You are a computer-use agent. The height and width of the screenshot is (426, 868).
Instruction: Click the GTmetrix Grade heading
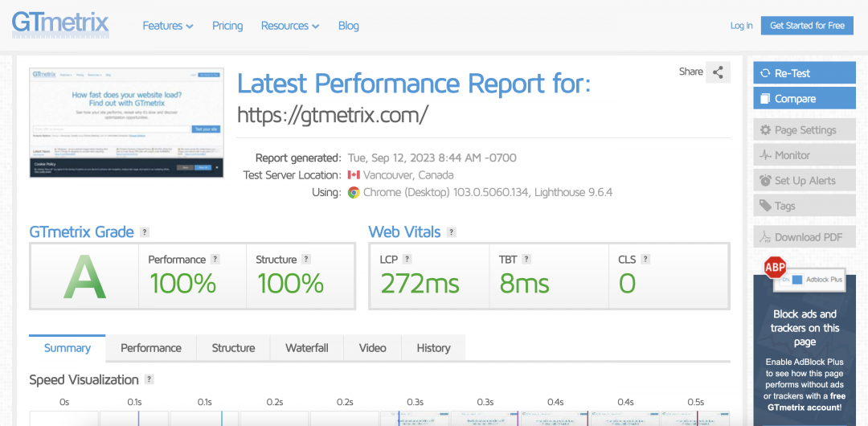(81, 231)
